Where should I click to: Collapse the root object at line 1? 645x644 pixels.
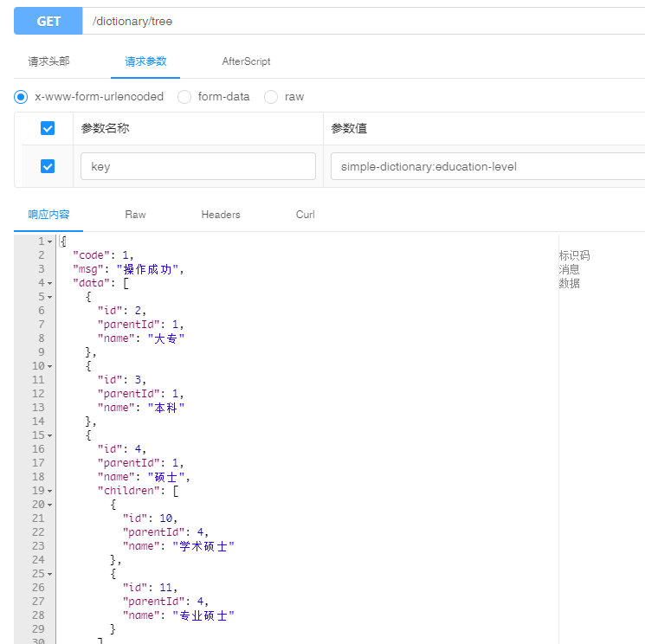[x=49, y=241]
